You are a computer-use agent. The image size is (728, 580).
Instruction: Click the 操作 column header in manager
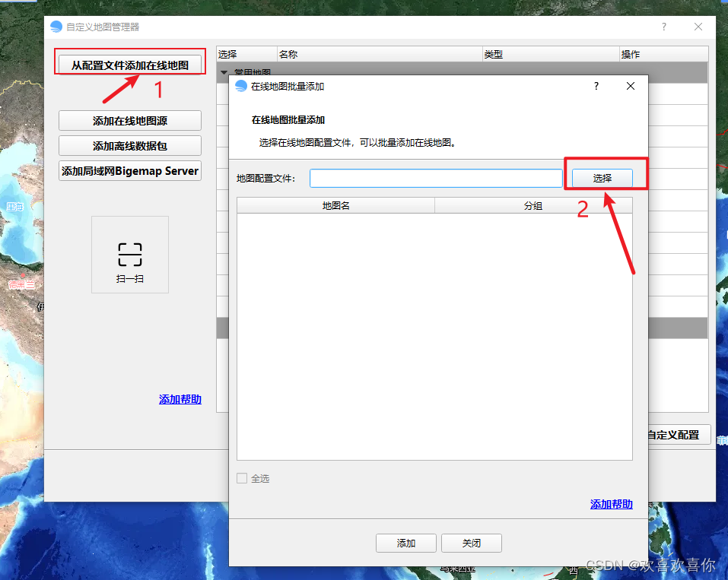tap(664, 54)
